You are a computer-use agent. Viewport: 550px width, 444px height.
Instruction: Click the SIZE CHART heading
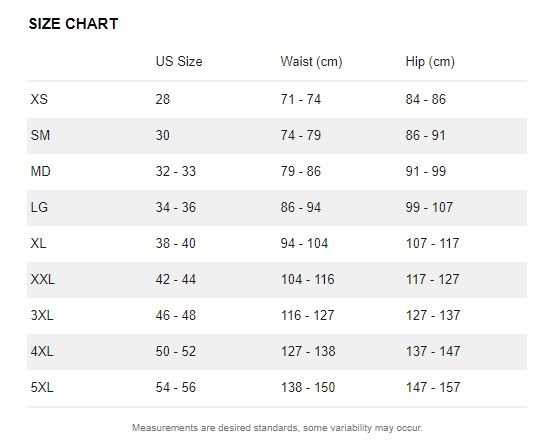point(73,24)
